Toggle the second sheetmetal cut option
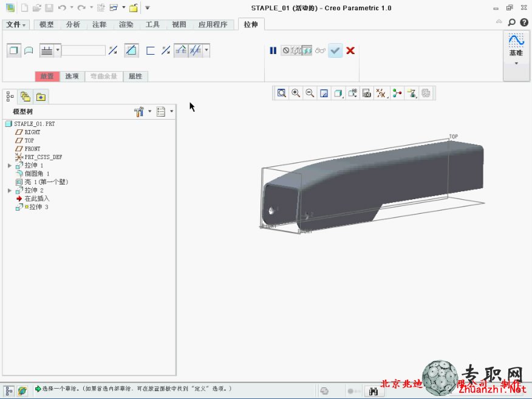The width and height of the screenshot is (532, 399). (x=196, y=50)
